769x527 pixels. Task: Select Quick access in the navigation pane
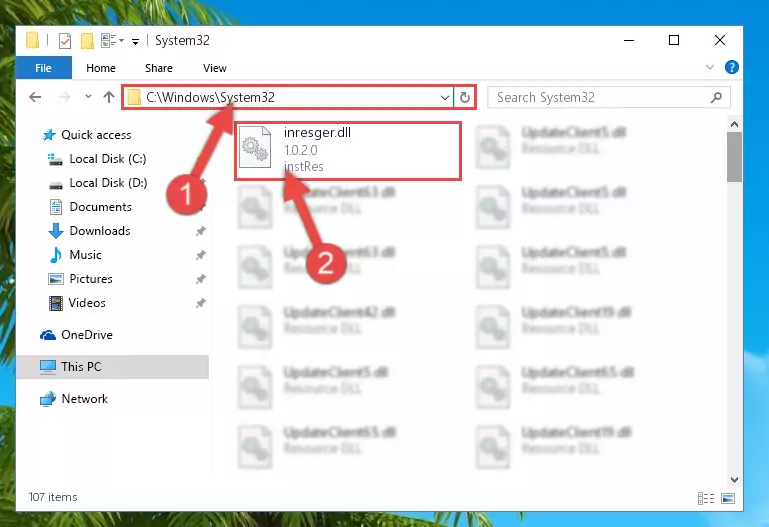pyautogui.click(x=96, y=135)
